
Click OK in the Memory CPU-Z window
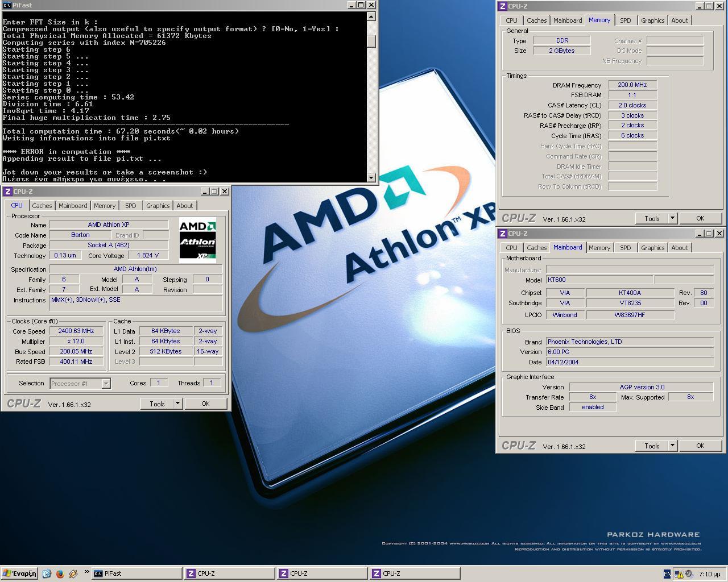pos(700,218)
